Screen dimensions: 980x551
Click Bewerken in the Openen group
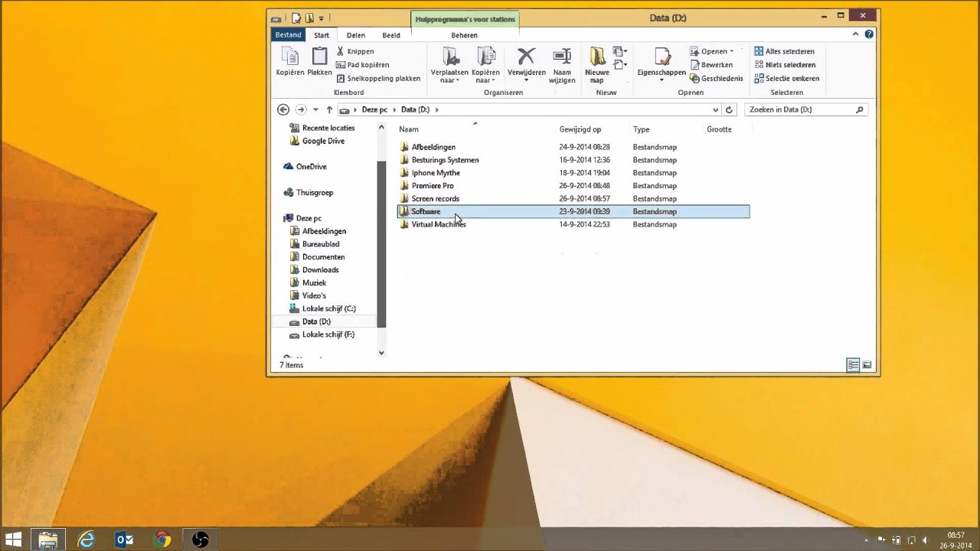pos(711,65)
